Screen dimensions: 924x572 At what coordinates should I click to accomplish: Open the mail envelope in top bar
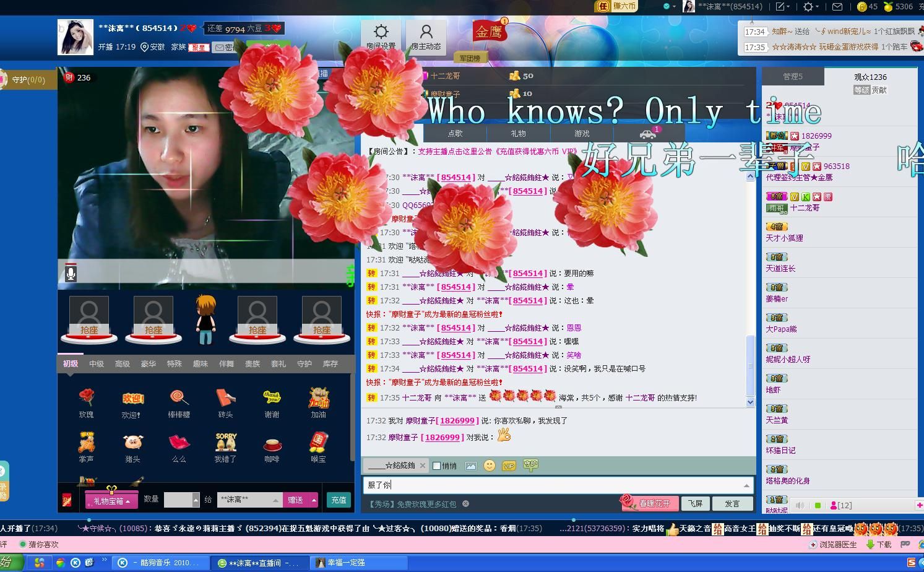837,7
